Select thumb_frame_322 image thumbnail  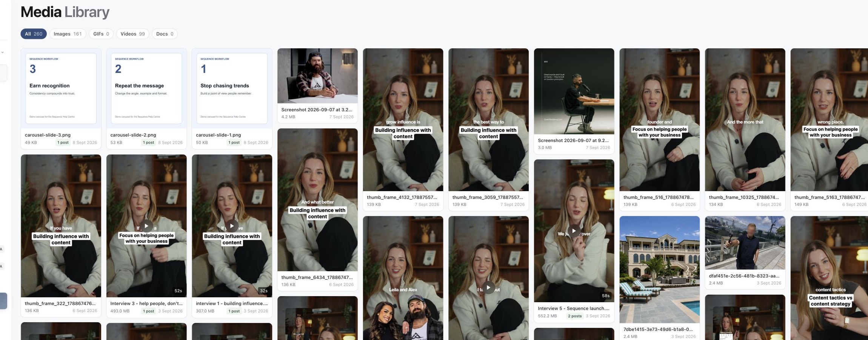(x=61, y=226)
